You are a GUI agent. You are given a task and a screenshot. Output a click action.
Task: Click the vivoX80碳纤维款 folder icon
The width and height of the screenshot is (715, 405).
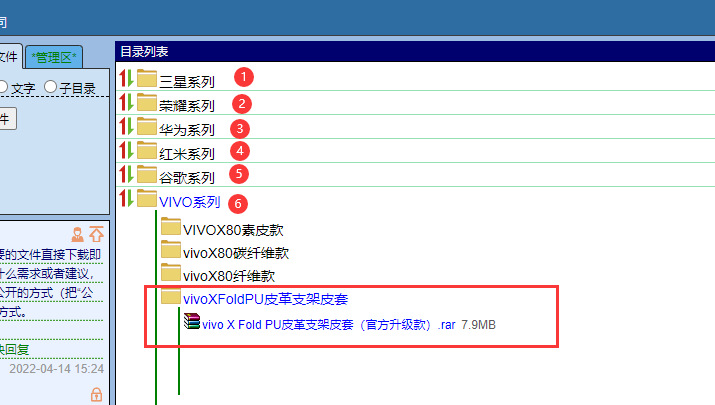point(171,249)
